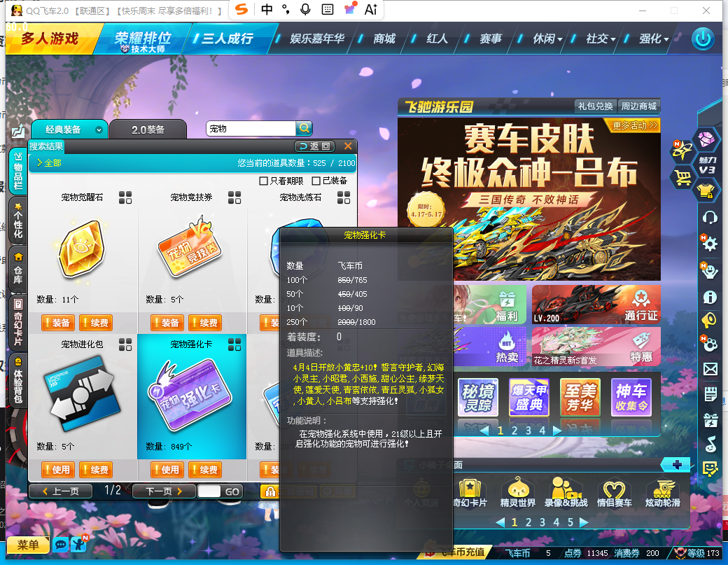
Task: Open the 奇幻卡片 icon
Action: click(470, 493)
